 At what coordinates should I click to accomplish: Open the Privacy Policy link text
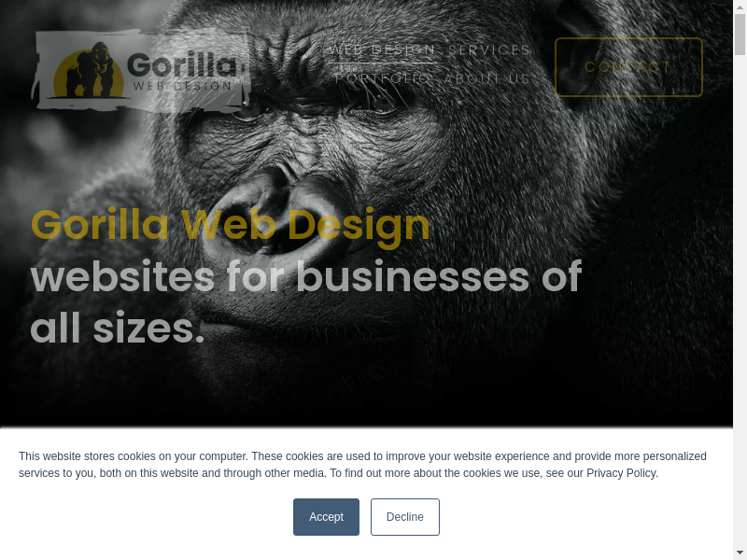[x=620, y=473]
